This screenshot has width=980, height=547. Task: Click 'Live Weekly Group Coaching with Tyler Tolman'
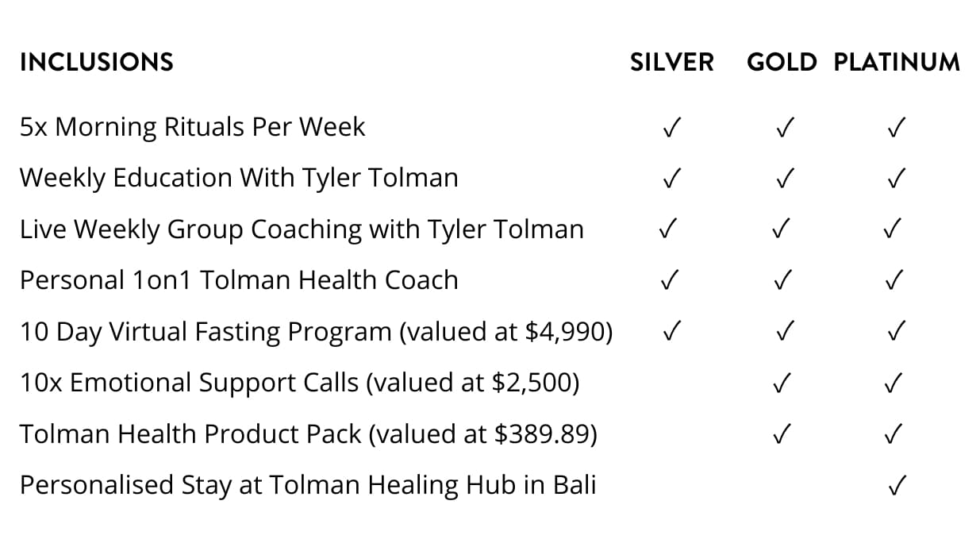pyautogui.click(x=302, y=230)
